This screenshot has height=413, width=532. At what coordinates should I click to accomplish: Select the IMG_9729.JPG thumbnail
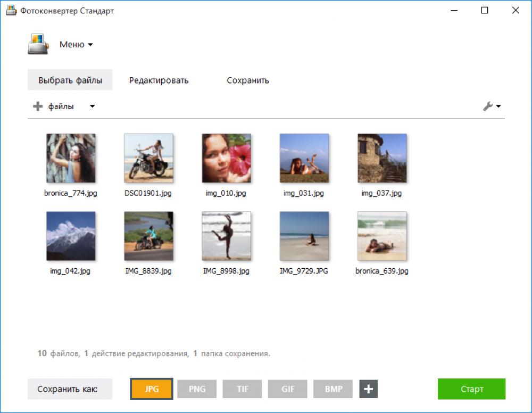click(304, 236)
